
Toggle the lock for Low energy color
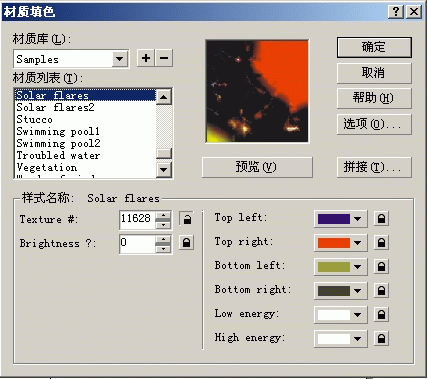point(381,314)
